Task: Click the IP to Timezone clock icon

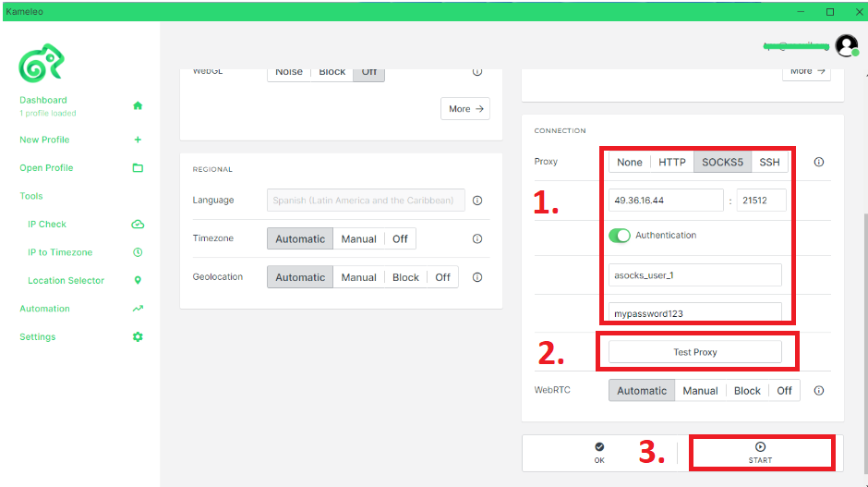Action: click(138, 252)
